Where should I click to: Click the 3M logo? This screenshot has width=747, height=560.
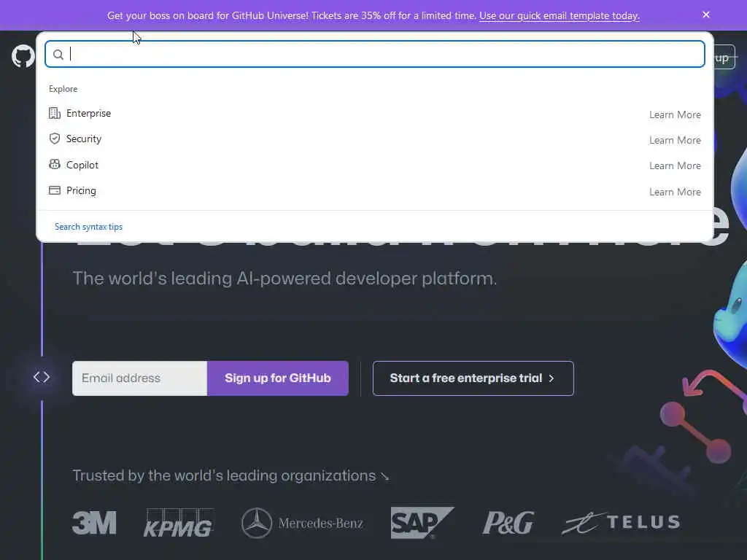click(x=94, y=522)
